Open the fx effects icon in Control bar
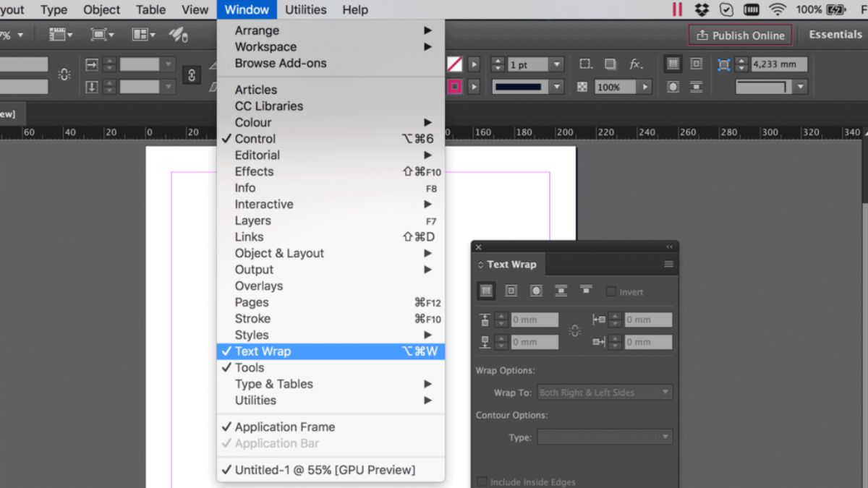The height and width of the screenshot is (488, 868). pos(636,64)
